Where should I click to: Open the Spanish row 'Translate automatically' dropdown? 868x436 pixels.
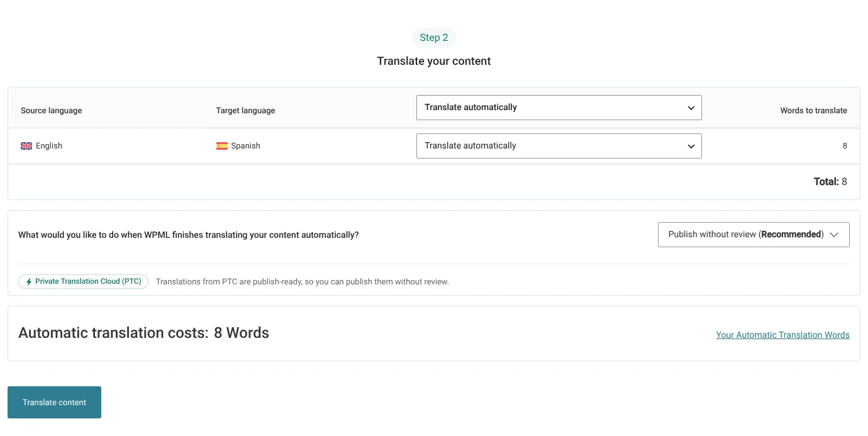tap(559, 146)
